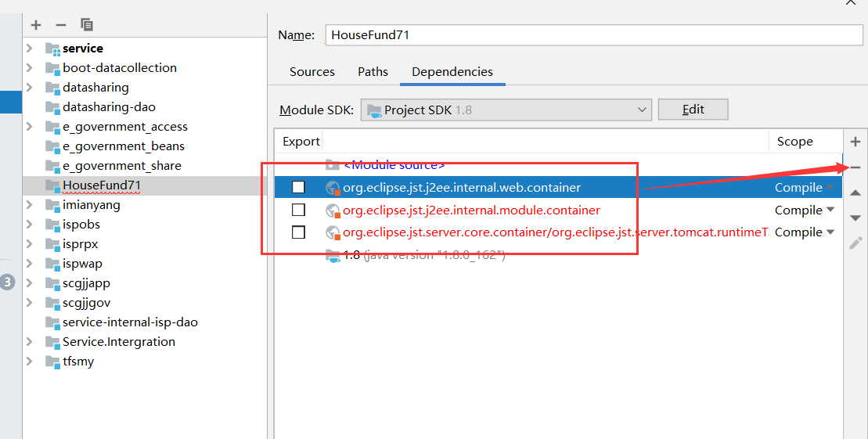Image resolution: width=868 pixels, height=439 pixels.
Task: Click the web.container library globe icon
Action: (333, 189)
